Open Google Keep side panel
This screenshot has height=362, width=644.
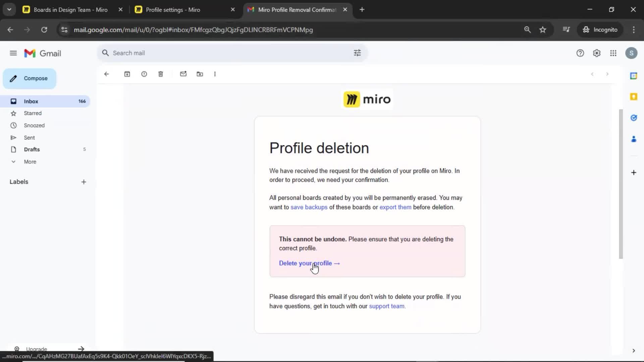[634, 97]
